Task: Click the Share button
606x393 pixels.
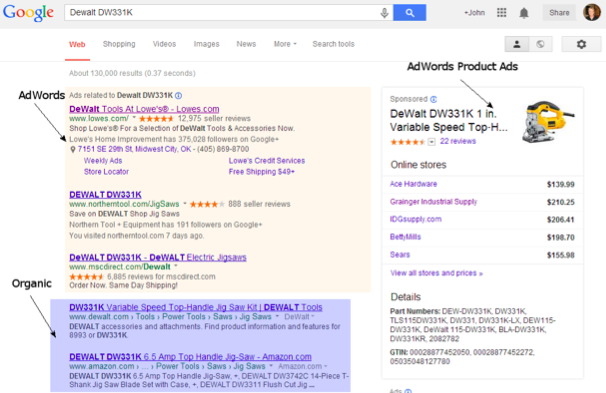Action: tap(559, 13)
